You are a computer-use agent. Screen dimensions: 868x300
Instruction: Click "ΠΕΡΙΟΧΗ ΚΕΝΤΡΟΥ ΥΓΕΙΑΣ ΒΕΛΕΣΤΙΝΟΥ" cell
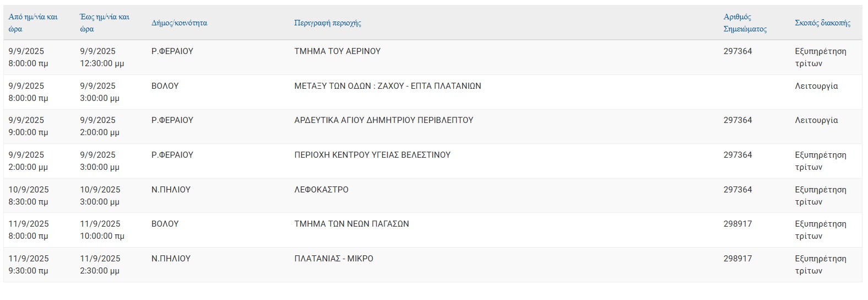[372, 155]
